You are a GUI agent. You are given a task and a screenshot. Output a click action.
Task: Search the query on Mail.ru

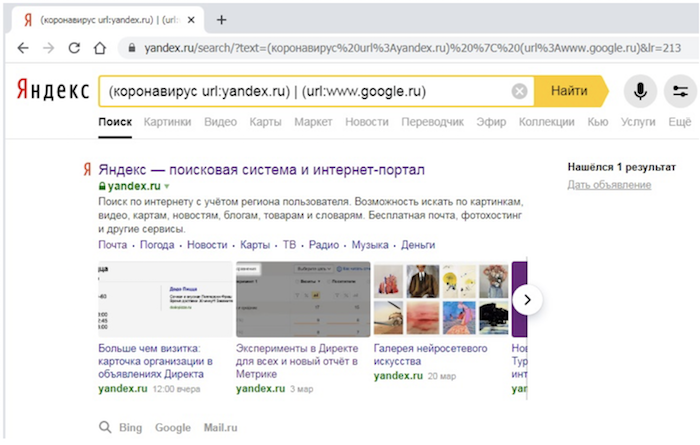point(221,428)
